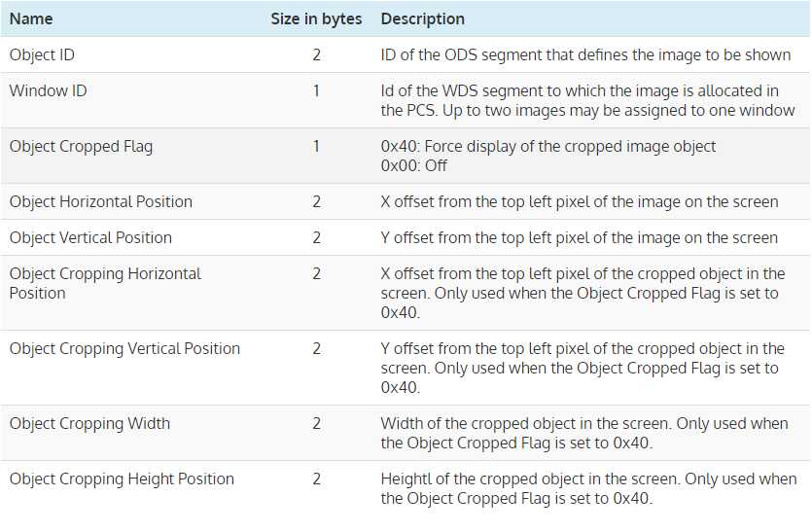Select the Object ID name cell

42,55
